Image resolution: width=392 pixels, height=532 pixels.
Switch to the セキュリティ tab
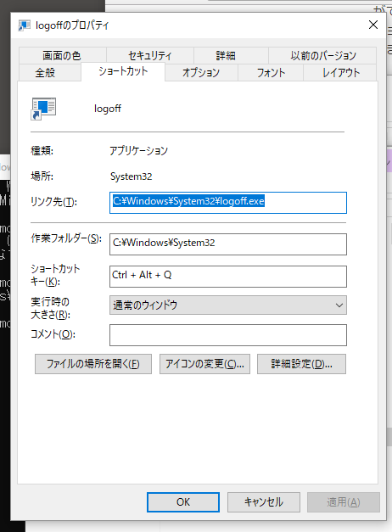[x=150, y=55]
